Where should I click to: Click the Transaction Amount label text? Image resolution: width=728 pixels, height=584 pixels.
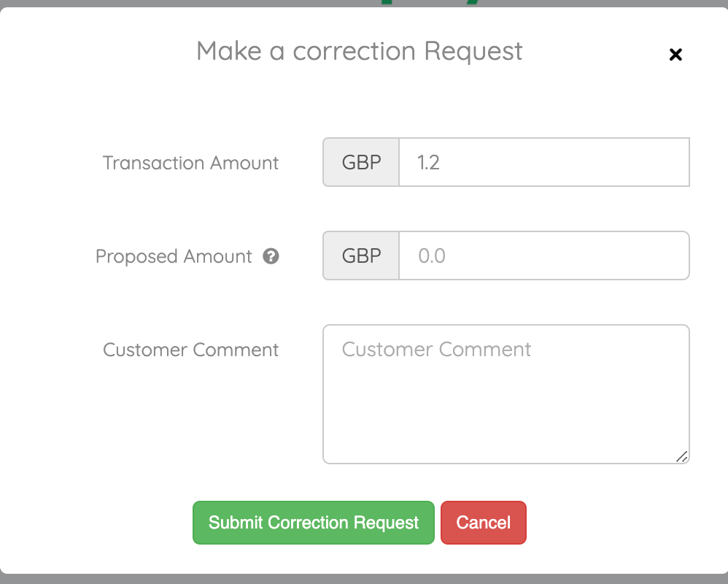[190, 163]
